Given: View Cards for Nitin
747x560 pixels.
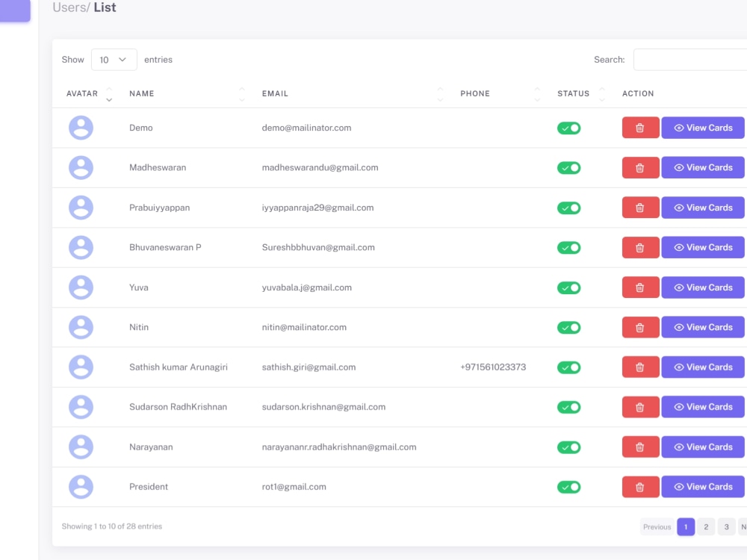Looking at the screenshot, I should (703, 327).
